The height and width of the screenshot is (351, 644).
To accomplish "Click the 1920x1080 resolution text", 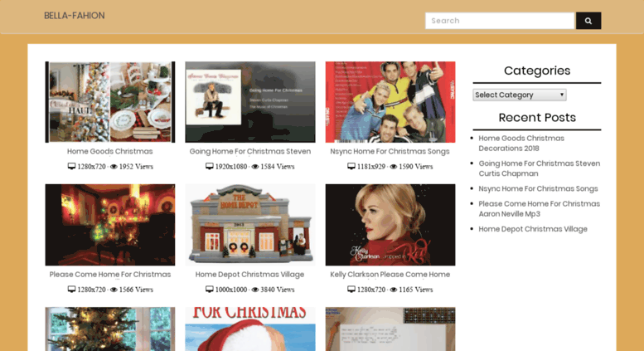I will click(x=231, y=167).
